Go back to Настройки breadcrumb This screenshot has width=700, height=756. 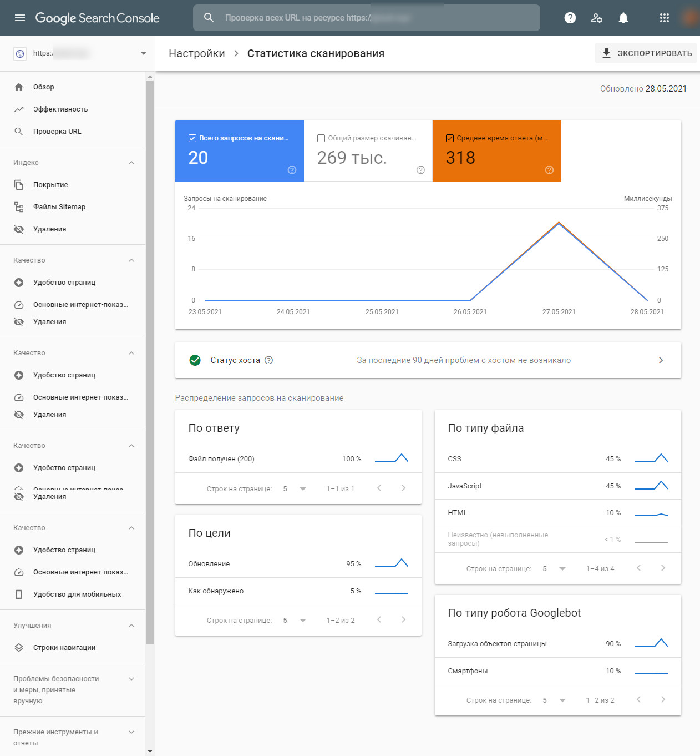coord(196,53)
